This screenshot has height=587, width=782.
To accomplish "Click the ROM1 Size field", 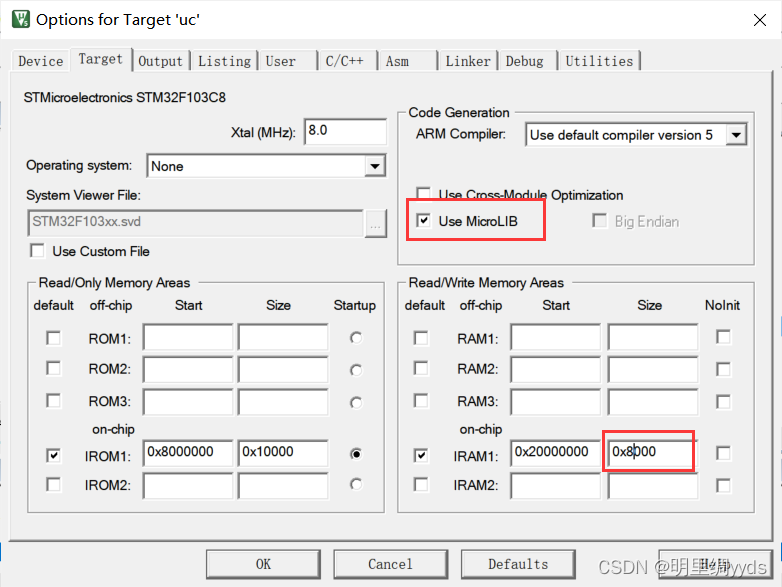I will (283, 338).
